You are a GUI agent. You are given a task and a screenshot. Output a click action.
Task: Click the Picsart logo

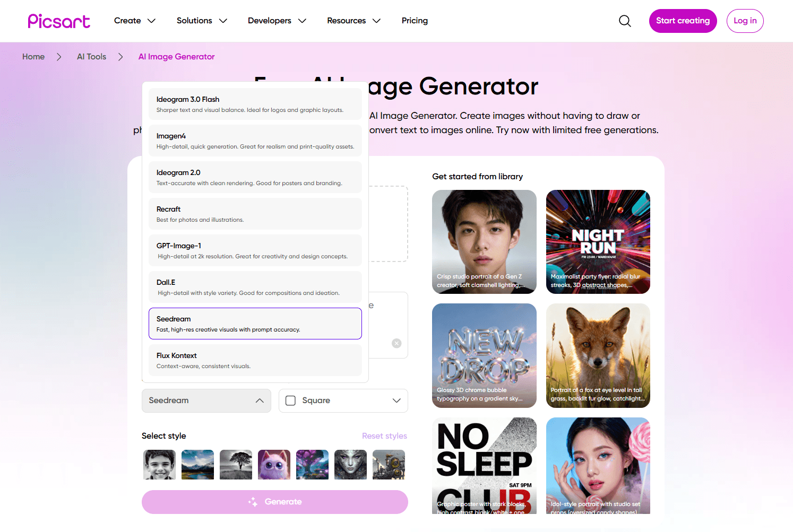point(59,21)
